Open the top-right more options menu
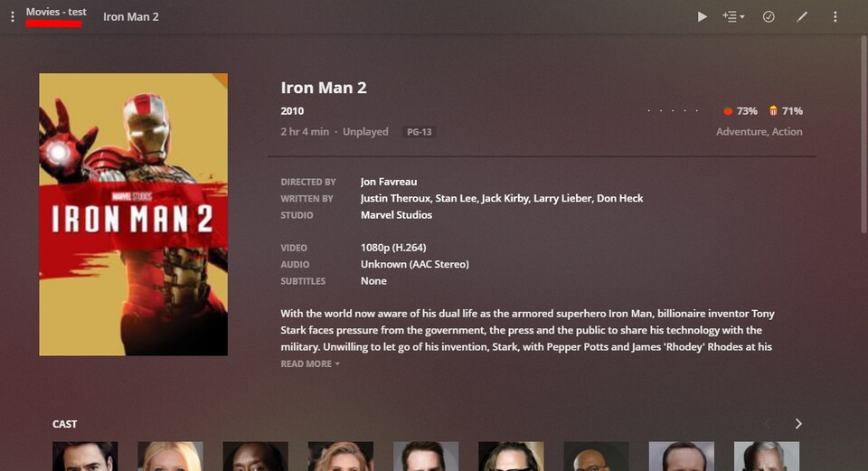The height and width of the screenshot is (471, 868). 835,16
